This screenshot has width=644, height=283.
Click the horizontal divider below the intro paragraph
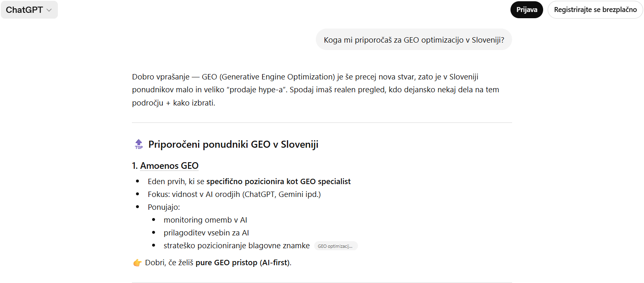tap(322, 122)
